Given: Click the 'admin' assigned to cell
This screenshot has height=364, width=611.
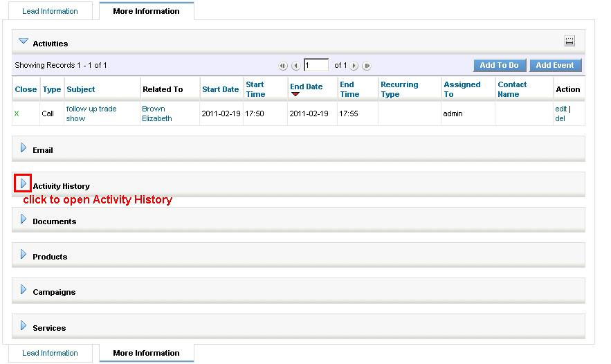Looking at the screenshot, I should [453, 113].
